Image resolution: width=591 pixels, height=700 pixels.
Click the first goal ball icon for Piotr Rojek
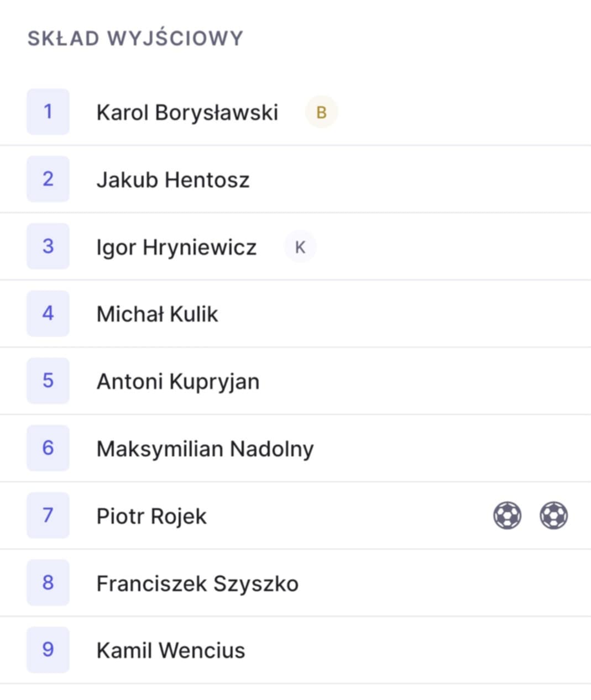pyautogui.click(x=507, y=515)
